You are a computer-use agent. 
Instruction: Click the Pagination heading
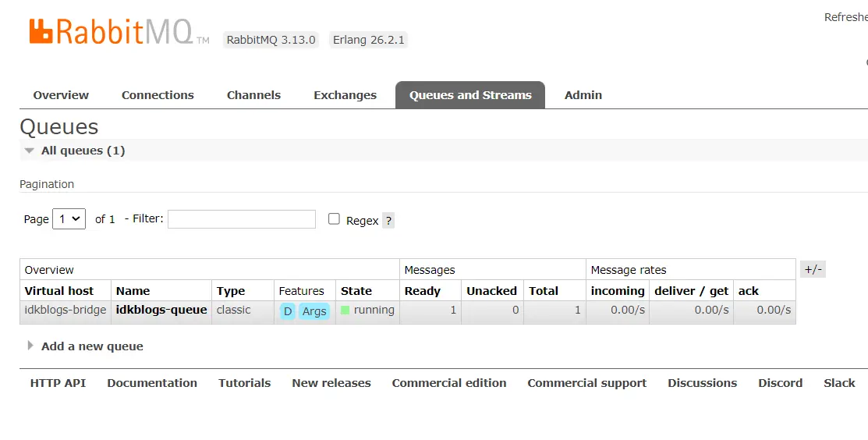(47, 184)
